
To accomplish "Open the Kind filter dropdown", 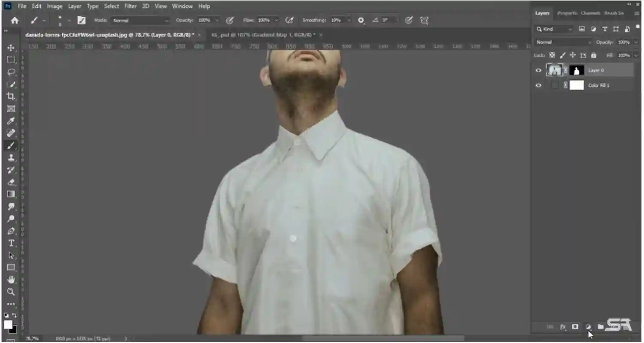I will [x=554, y=29].
